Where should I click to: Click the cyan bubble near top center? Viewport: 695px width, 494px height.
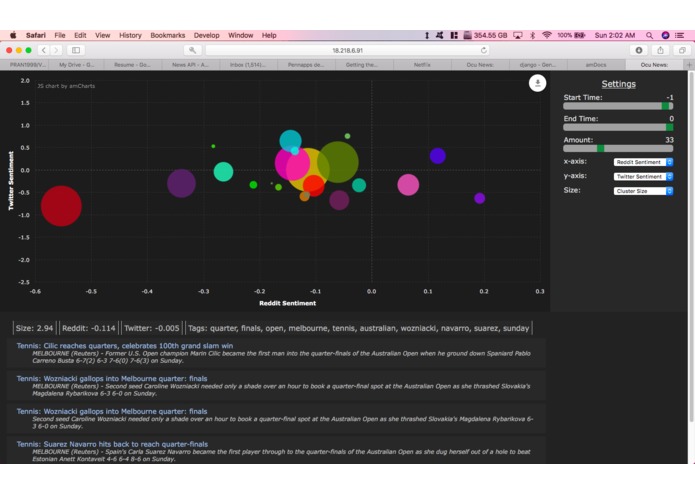pos(290,141)
